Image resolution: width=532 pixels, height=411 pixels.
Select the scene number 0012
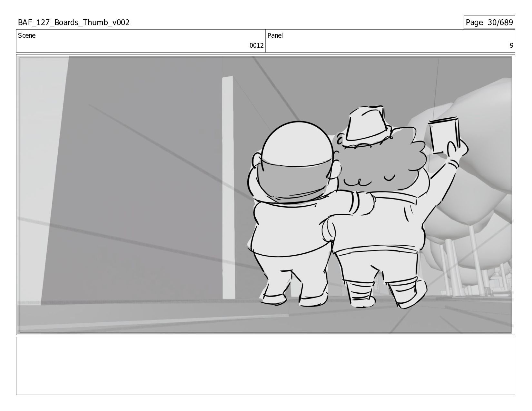(256, 45)
